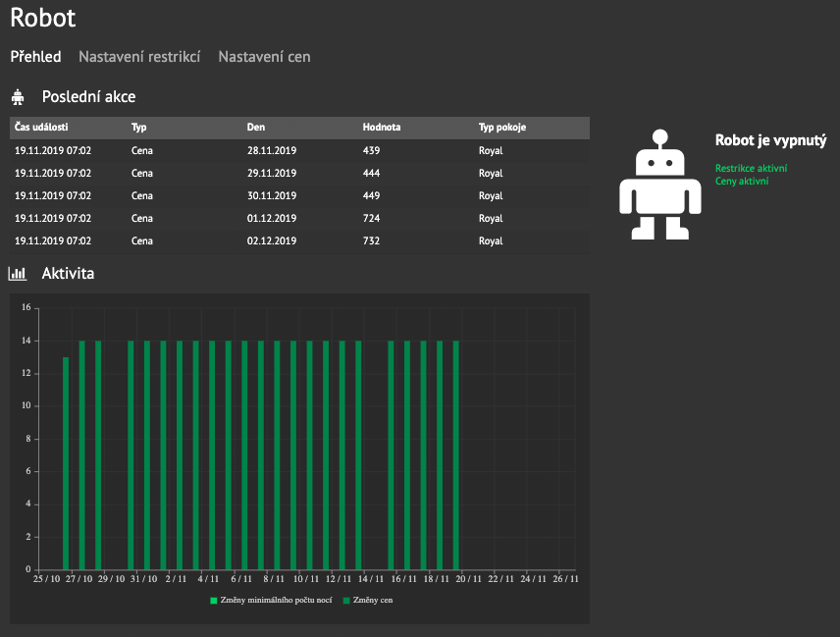Click the value 724

pos(371,218)
